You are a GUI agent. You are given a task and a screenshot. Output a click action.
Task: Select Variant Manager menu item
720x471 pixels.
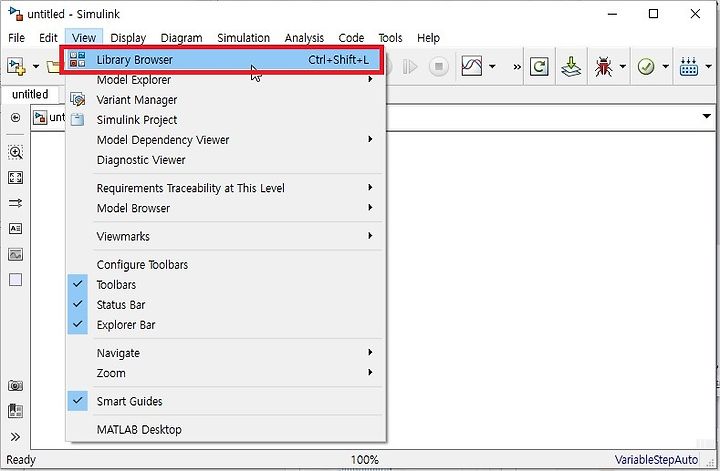tap(226, 100)
